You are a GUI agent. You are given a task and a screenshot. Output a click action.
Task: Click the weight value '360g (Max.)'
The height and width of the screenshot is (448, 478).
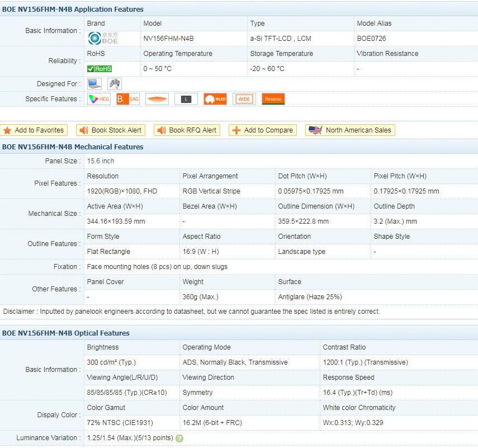pyautogui.click(x=201, y=297)
